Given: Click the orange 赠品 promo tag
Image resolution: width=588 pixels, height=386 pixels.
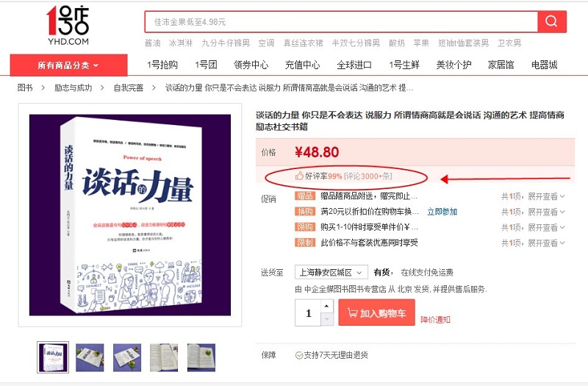Looking at the screenshot, I should click(305, 196).
